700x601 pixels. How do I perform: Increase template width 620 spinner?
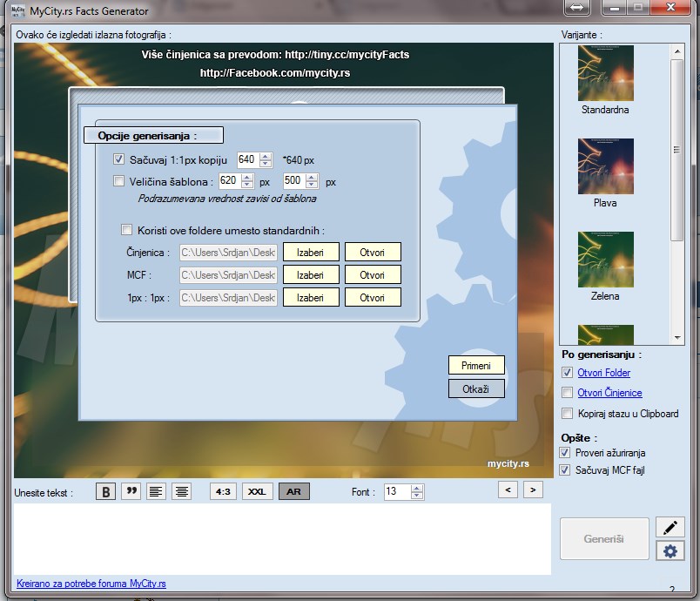pyautogui.click(x=247, y=178)
